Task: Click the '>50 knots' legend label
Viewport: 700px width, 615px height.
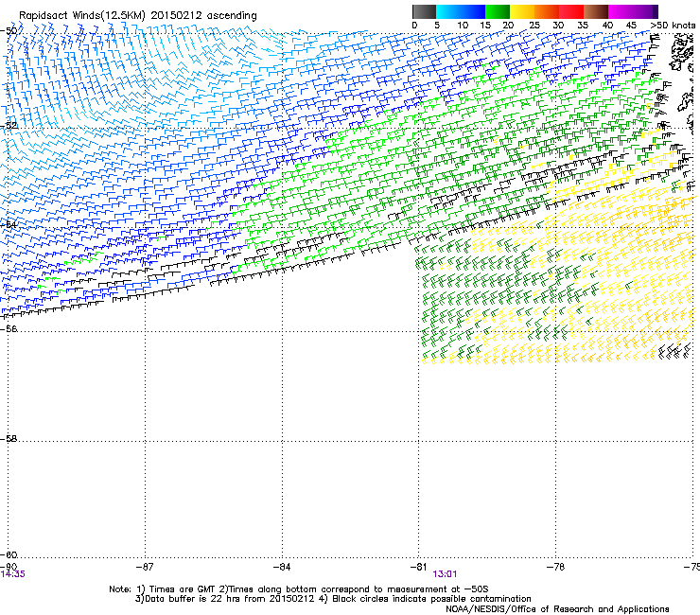Action: pos(673,26)
